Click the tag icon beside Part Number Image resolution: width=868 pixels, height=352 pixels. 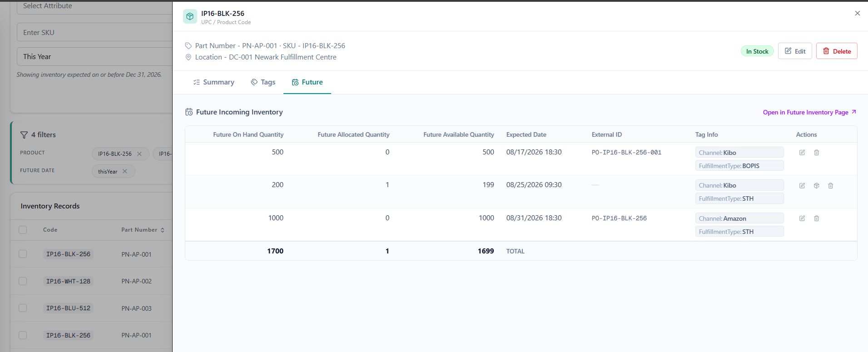(x=188, y=46)
